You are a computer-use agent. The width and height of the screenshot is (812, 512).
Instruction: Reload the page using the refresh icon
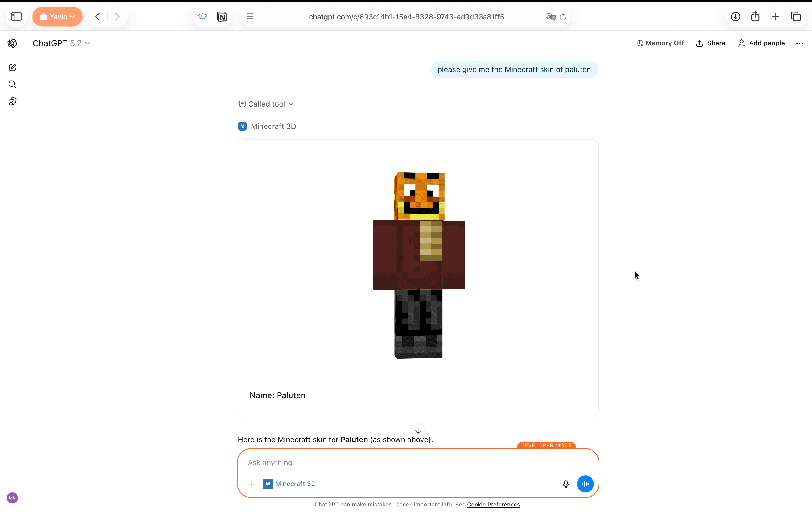click(x=563, y=17)
